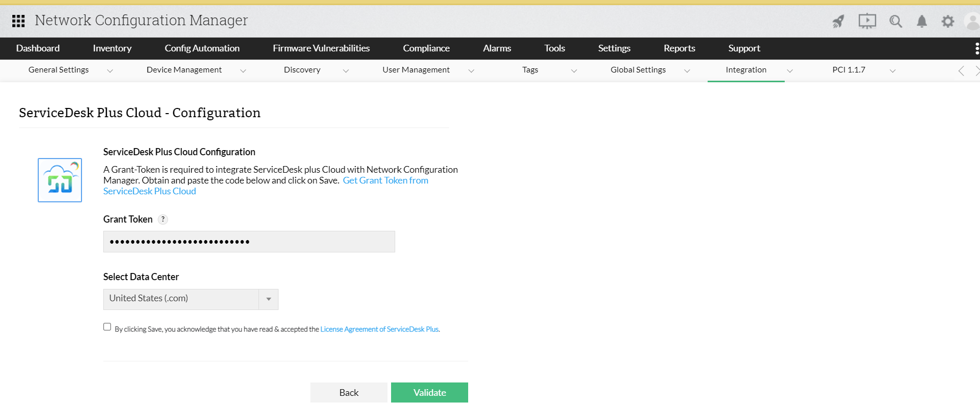Switch to Config Automation tab
Image resolution: width=980 pixels, height=420 pixels.
pos(202,48)
